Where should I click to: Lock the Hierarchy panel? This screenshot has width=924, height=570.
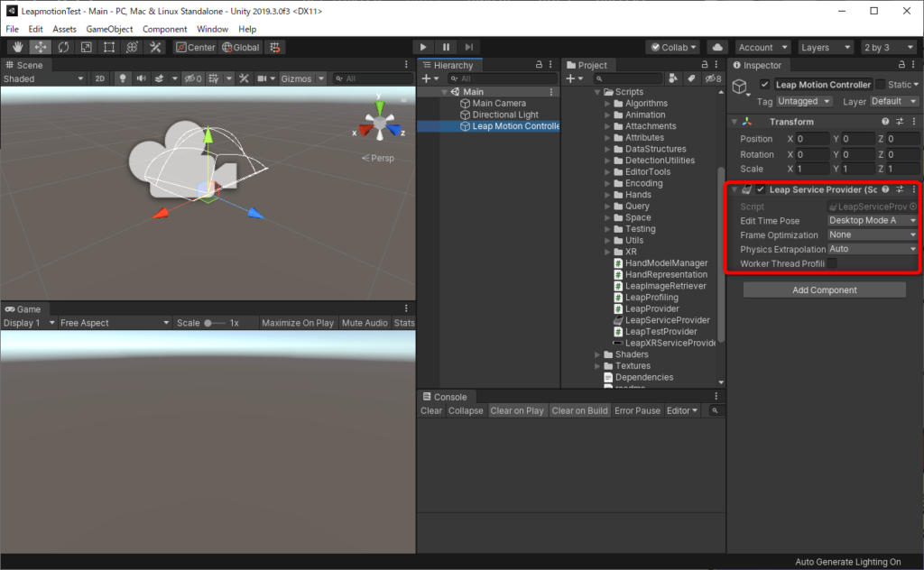[x=539, y=65]
